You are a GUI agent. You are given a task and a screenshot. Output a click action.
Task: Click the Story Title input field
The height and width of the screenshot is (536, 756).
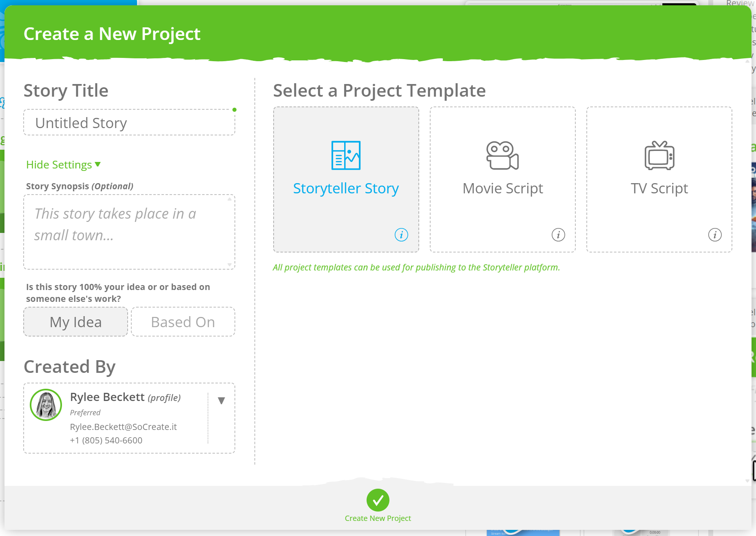click(129, 123)
